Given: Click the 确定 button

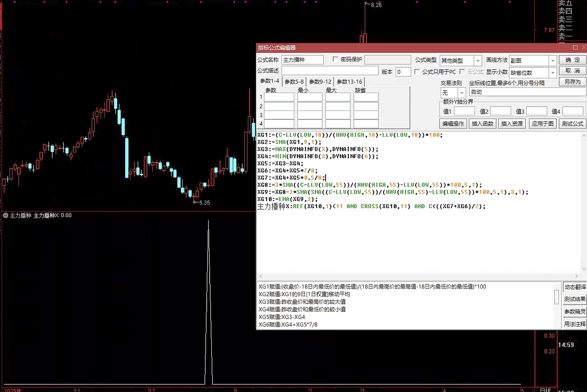Looking at the screenshot, I should (573, 60).
